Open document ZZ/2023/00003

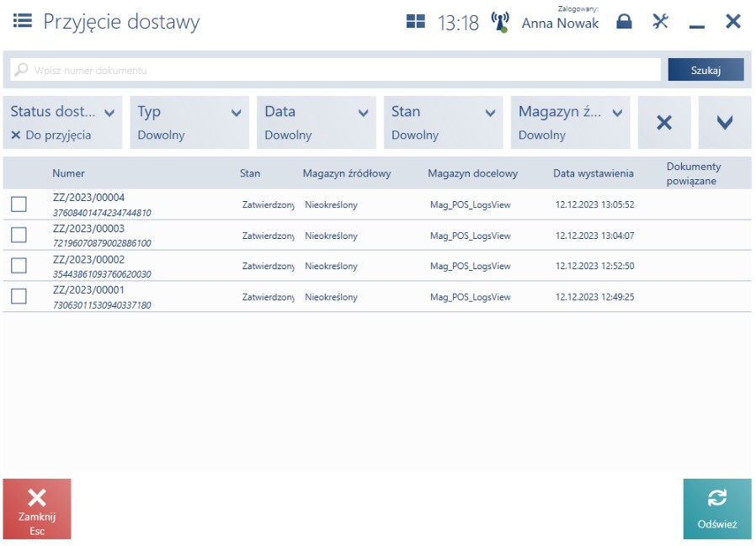[x=88, y=228]
